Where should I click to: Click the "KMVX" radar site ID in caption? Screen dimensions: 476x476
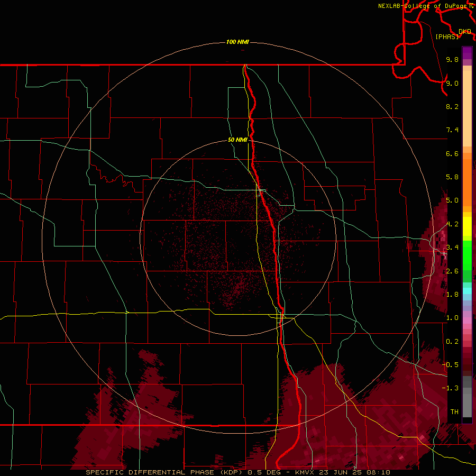coord(304,472)
